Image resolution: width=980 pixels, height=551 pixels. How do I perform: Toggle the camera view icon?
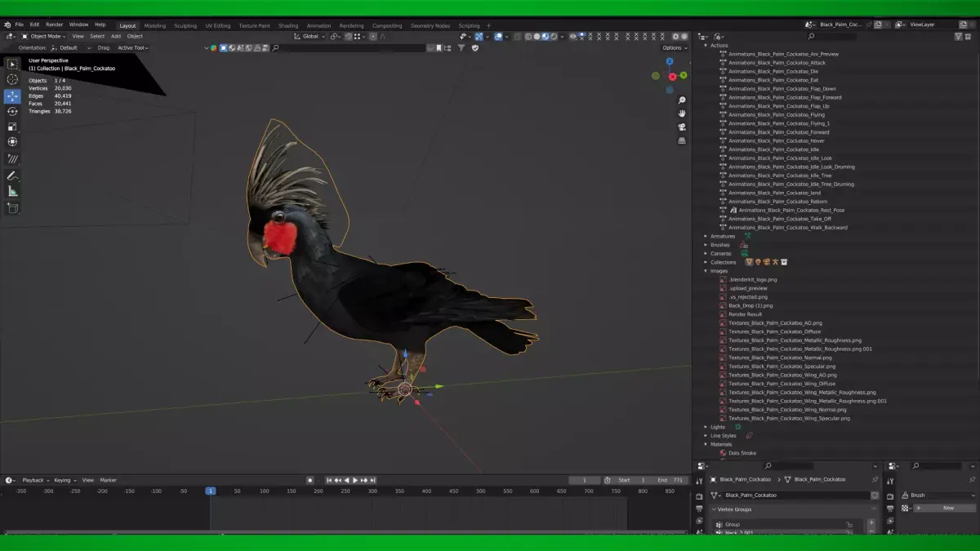pyautogui.click(x=682, y=127)
